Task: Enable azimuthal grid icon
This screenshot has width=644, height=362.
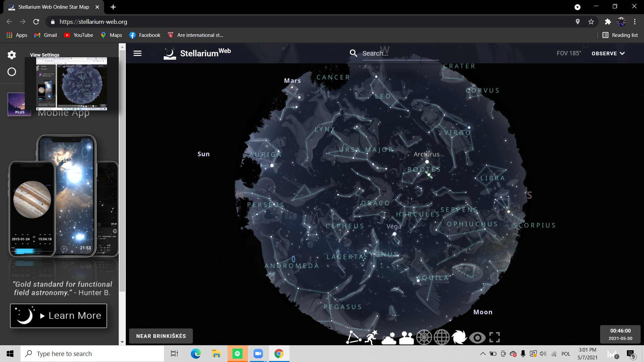Action: click(424, 337)
